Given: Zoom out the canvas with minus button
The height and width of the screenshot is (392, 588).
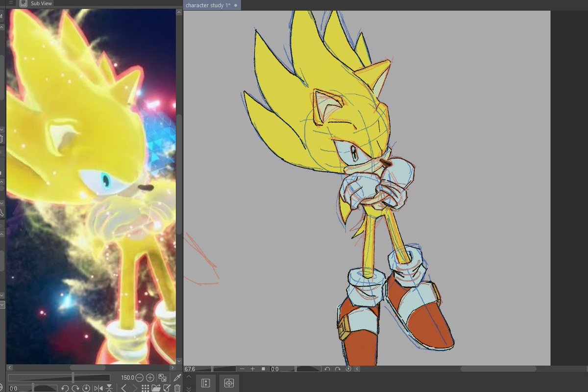Looking at the screenshot, I should click(x=242, y=369).
